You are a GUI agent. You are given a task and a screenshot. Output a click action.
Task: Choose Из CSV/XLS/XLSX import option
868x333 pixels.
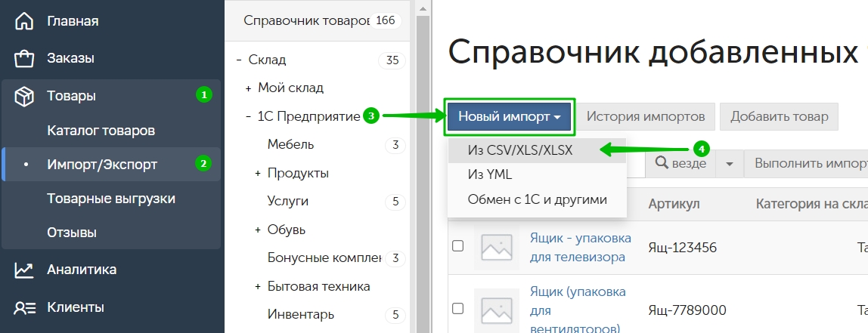(536, 150)
